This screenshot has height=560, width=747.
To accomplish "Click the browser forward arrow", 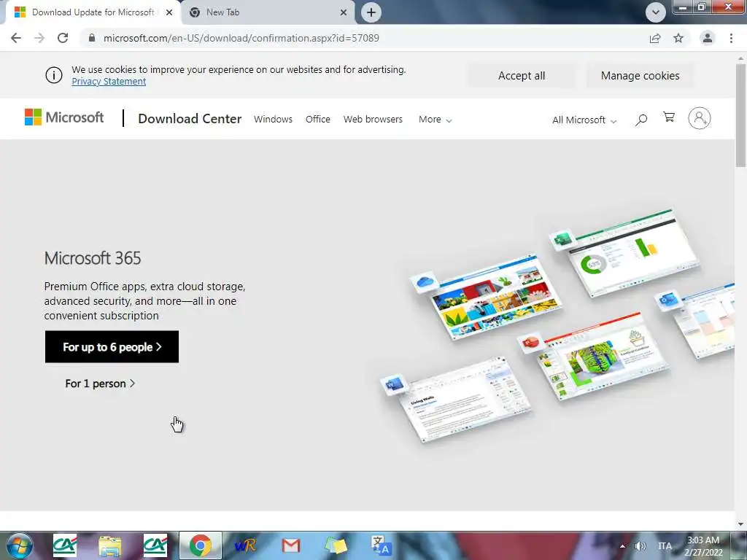I will pos(39,38).
